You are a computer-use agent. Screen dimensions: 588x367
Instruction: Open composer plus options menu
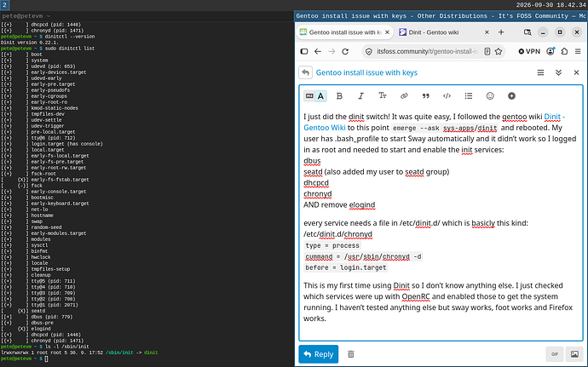(x=511, y=96)
